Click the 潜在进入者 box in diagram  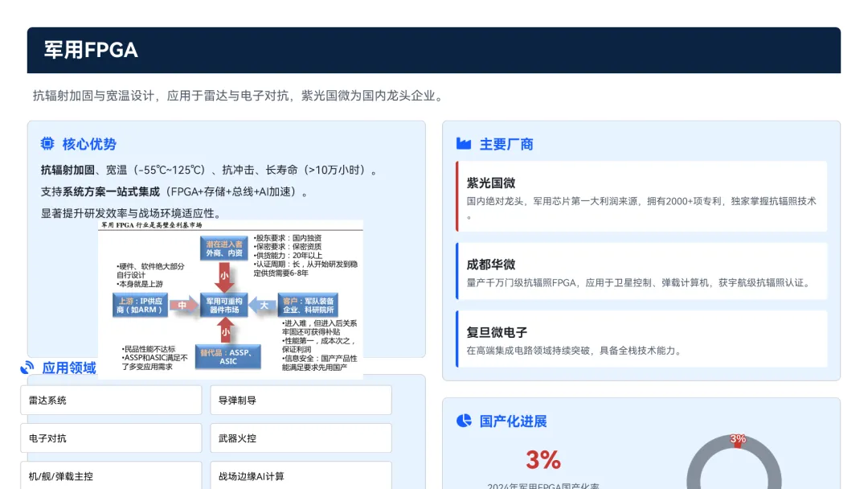point(224,249)
